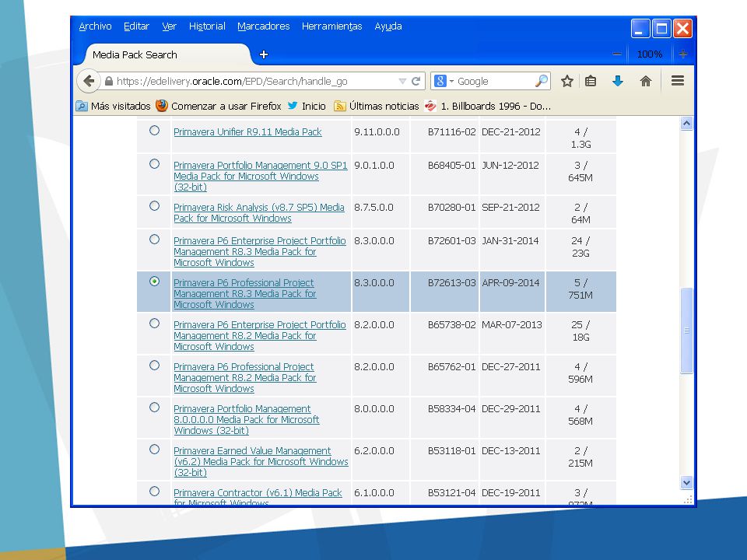The width and height of the screenshot is (747, 560).
Task: Open the Ayuda menu
Action: [x=388, y=26]
